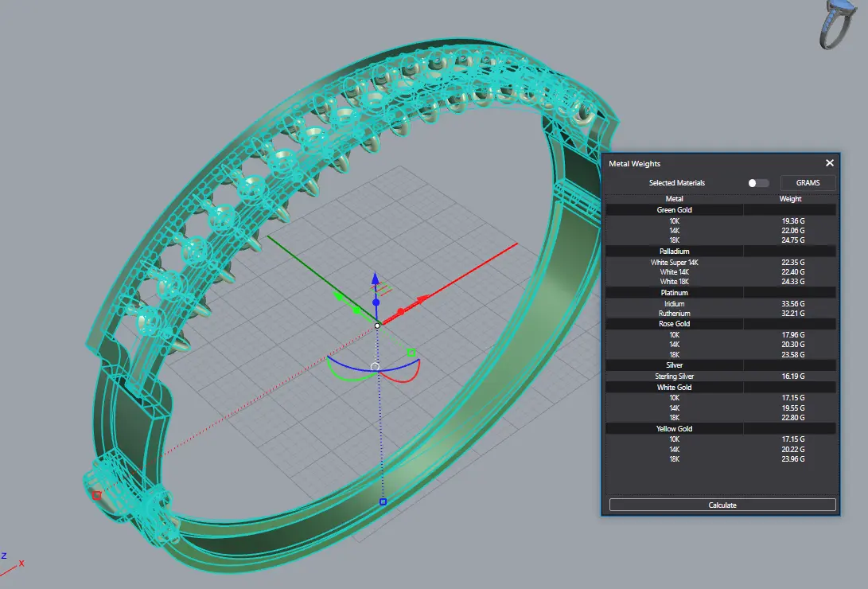Click the Sterling Silver row
Image resolution: width=868 pixels, height=589 pixels.
(674, 376)
